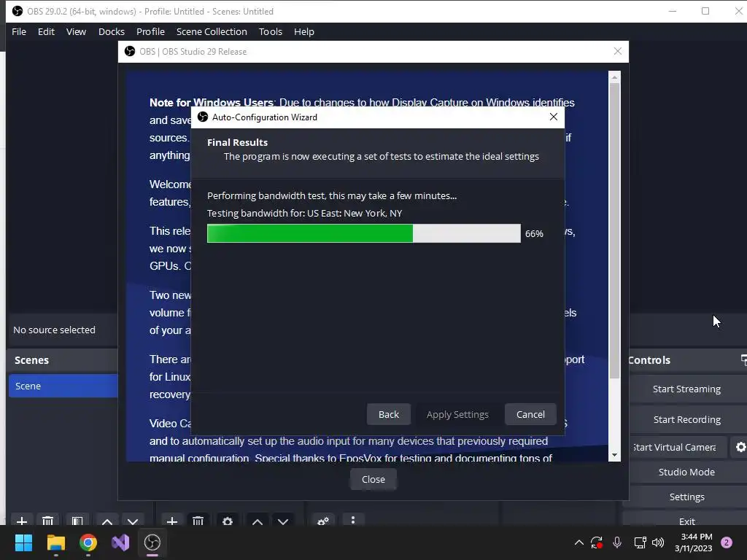Select the Scene item in Scenes list

point(63,386)
